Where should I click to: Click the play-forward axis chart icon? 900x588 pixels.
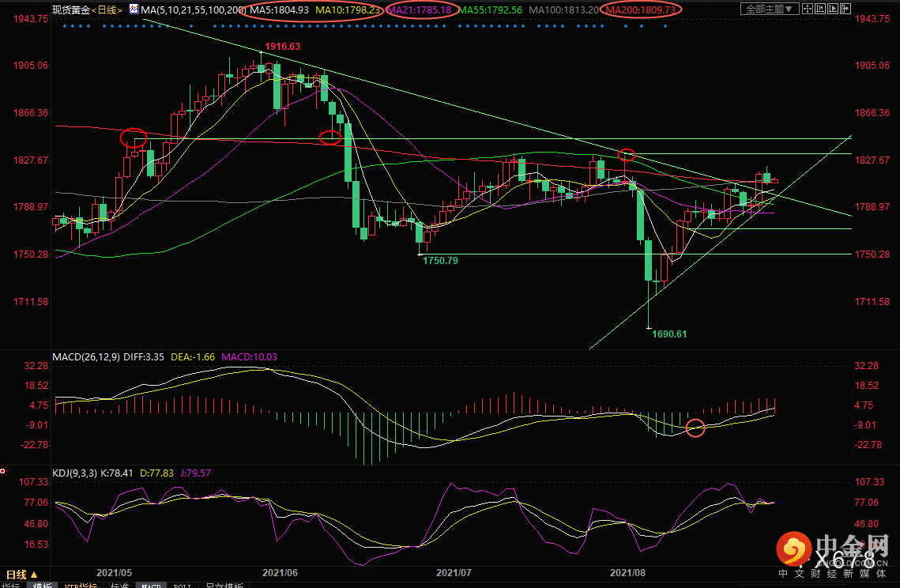point(833,9)
